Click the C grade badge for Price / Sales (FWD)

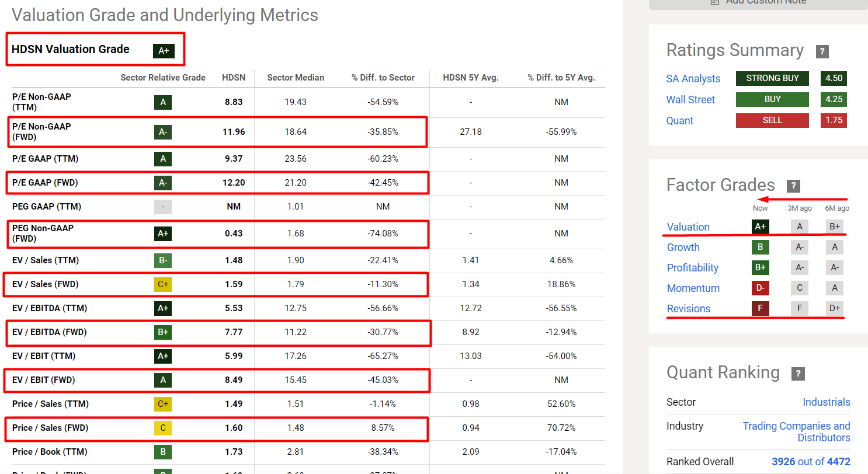pos(163,428)
